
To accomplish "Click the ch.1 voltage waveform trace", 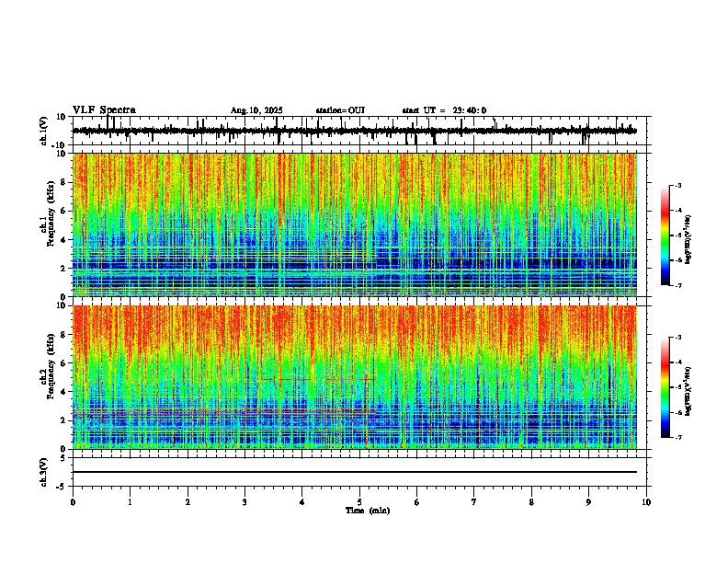I will pyautogui.click(x=354, y=131).
